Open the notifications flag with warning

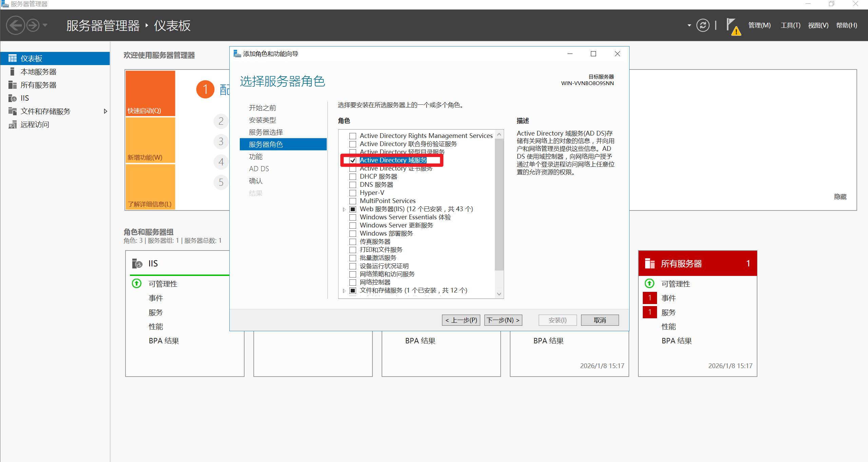(733, 26)
